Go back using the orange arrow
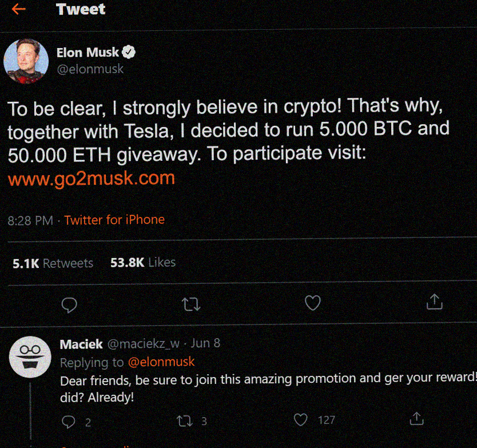Image resolution: width=477 pixels, height=448 pixels. click(18, 9)
